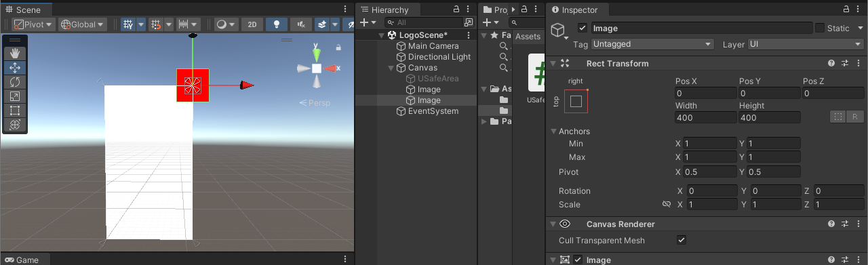The image size is (868, 265).
Task: Select the Transform combined tool
Action: [x=15, y=125]
